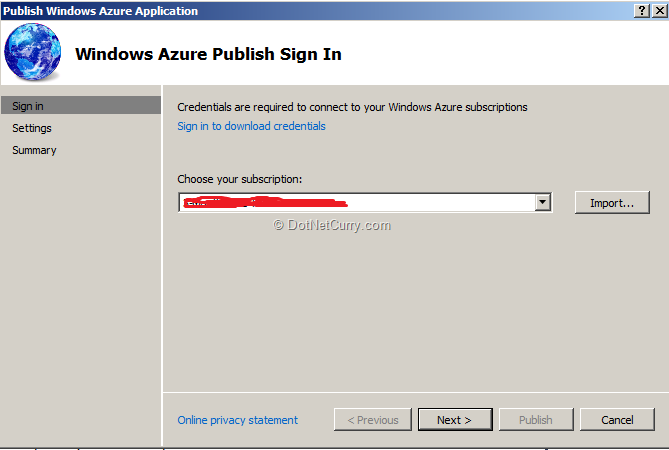Expand the subscription dropdown arrow
Image resolution: width=669 pixels, height=450 pixels.
tap(543, 202)
